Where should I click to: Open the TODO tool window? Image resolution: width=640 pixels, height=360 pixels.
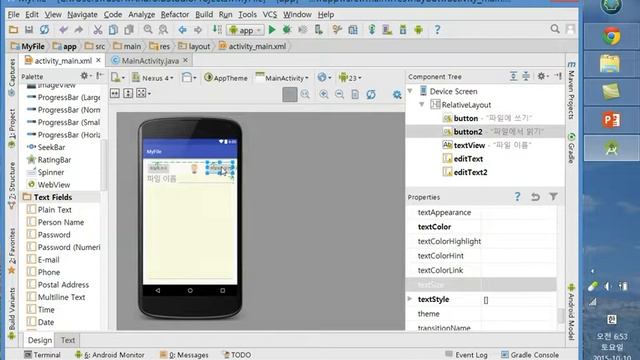[x=237, y=355]
